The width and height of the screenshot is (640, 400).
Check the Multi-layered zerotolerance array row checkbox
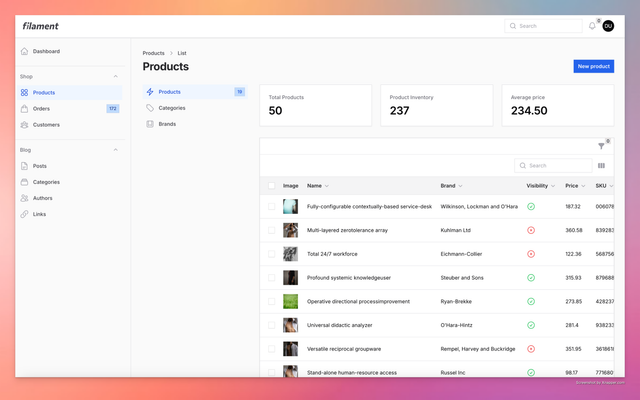coord(271,230)
